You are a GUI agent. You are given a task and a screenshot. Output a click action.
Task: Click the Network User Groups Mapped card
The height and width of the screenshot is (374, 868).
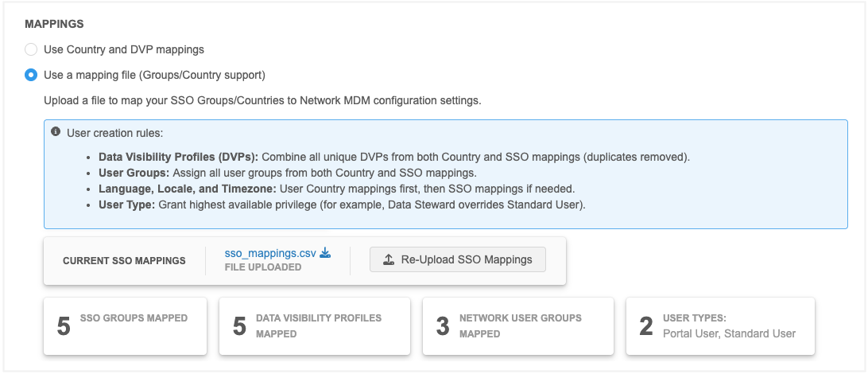click(517, 325)
